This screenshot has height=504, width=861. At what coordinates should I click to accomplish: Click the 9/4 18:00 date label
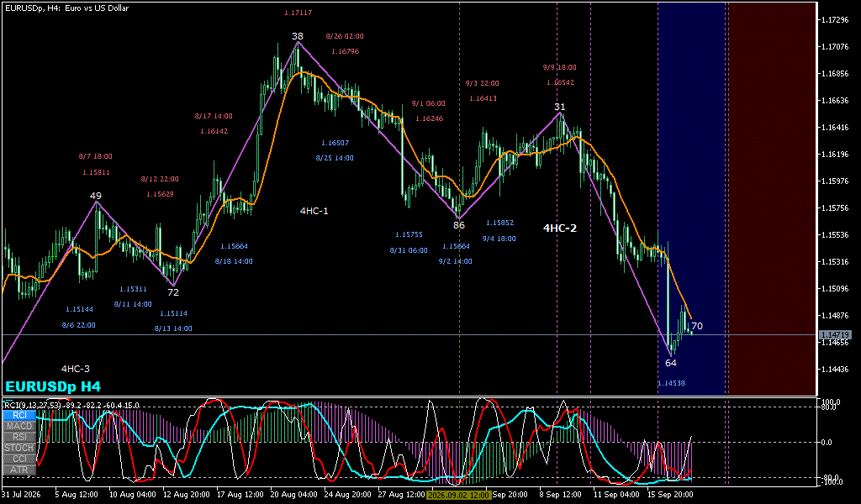(499, 239)
